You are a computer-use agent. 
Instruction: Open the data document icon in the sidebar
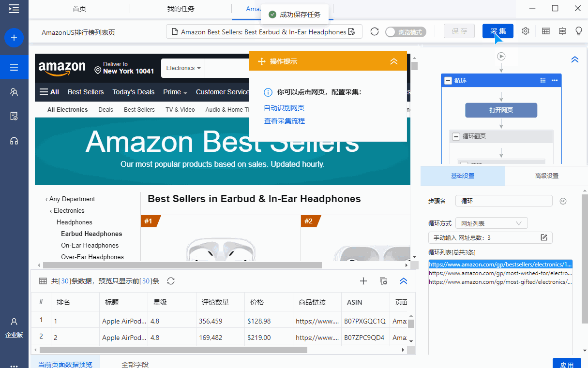(14, 116)
